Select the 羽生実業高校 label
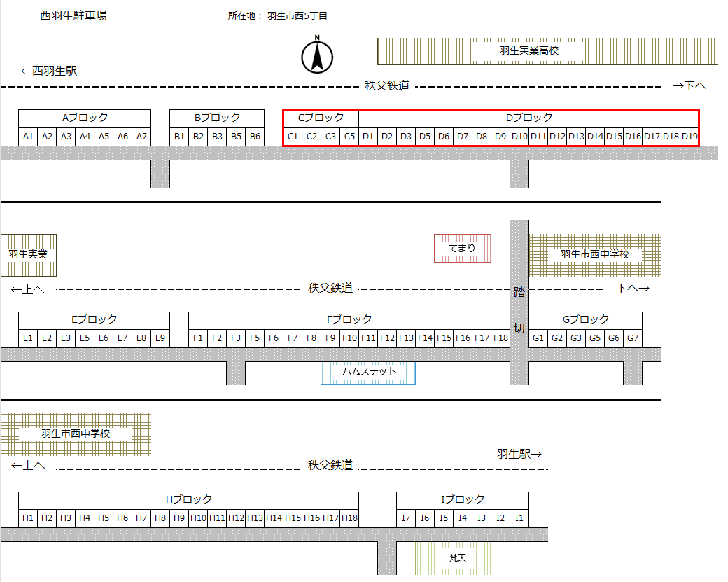The image size is (728, 582). [529, 50]
